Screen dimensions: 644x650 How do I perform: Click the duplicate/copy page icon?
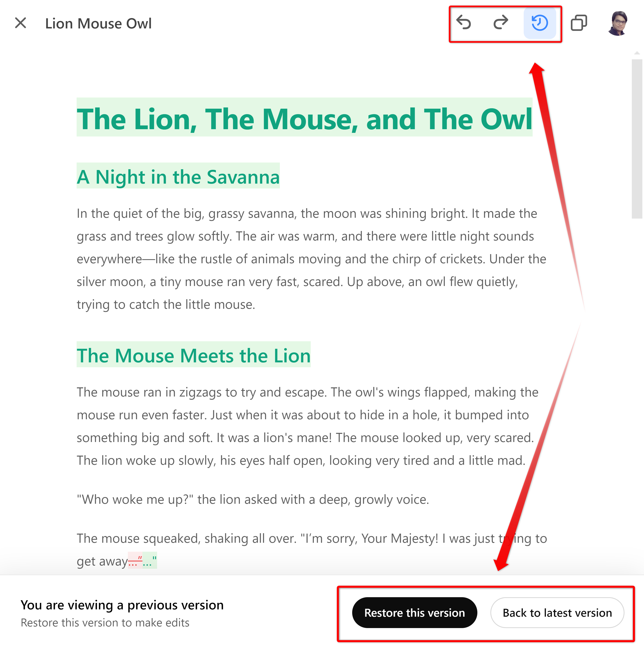[580, 24]
